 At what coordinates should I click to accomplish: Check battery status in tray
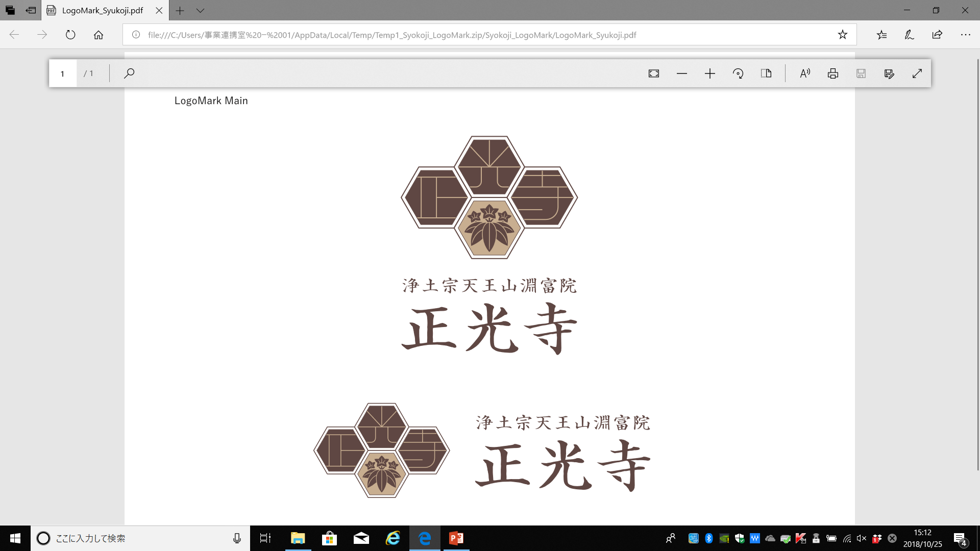[x=831, y=538]
